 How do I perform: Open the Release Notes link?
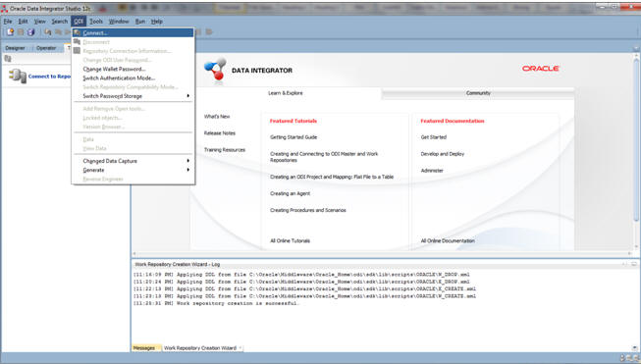click(x=220, y=133)
